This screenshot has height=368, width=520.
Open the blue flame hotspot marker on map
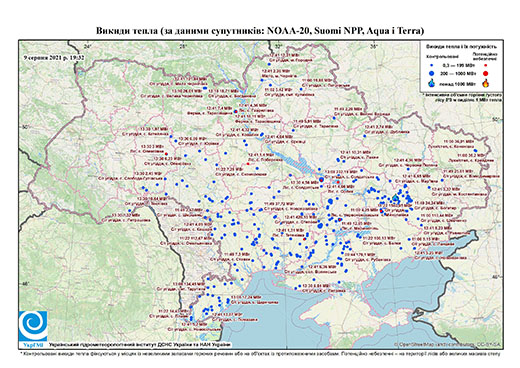[396, 198]
